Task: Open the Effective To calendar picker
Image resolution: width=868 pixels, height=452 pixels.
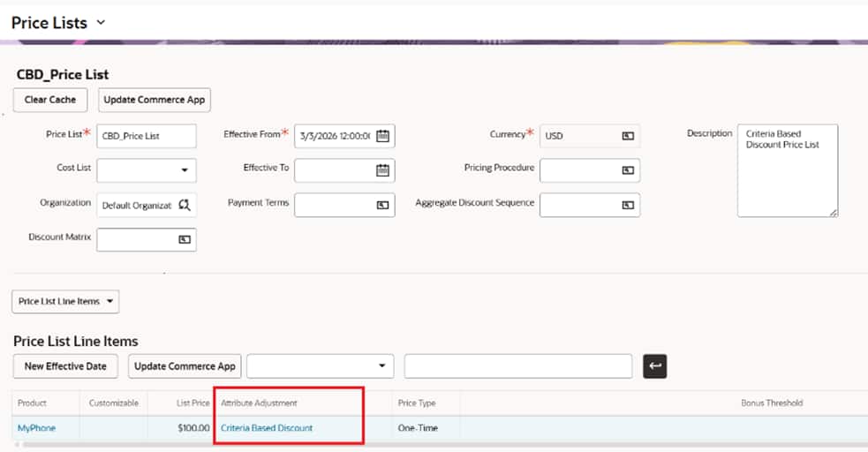Action: click(382, 170)
